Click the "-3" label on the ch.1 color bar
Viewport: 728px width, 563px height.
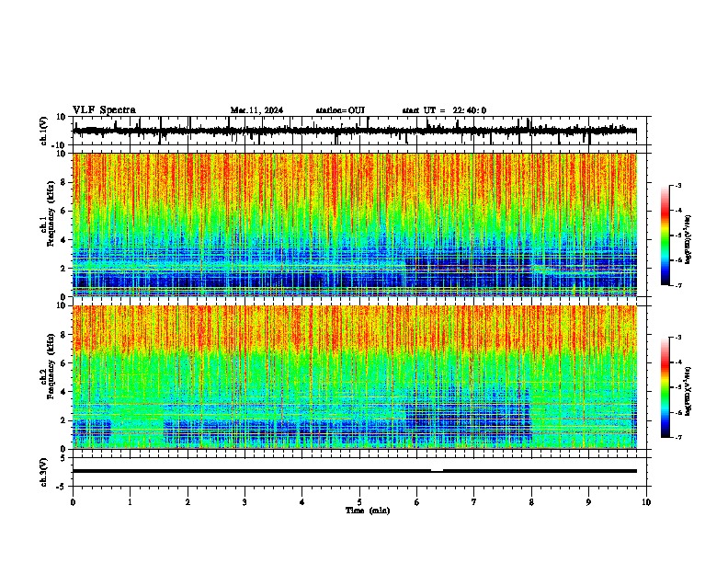(678, 185)
